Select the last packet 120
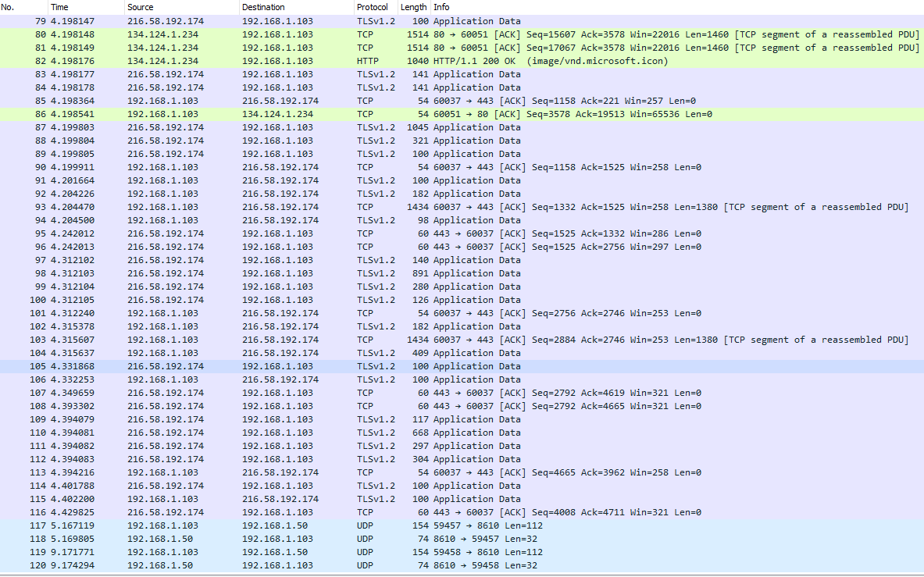The image size is (924, 577). pyautogui.click(x=312, y=565)
